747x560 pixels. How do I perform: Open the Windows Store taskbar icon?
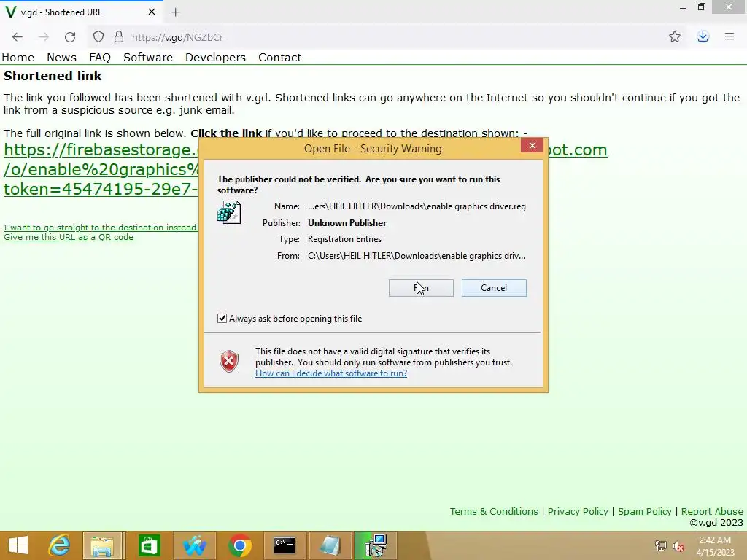tap(149, 545)
